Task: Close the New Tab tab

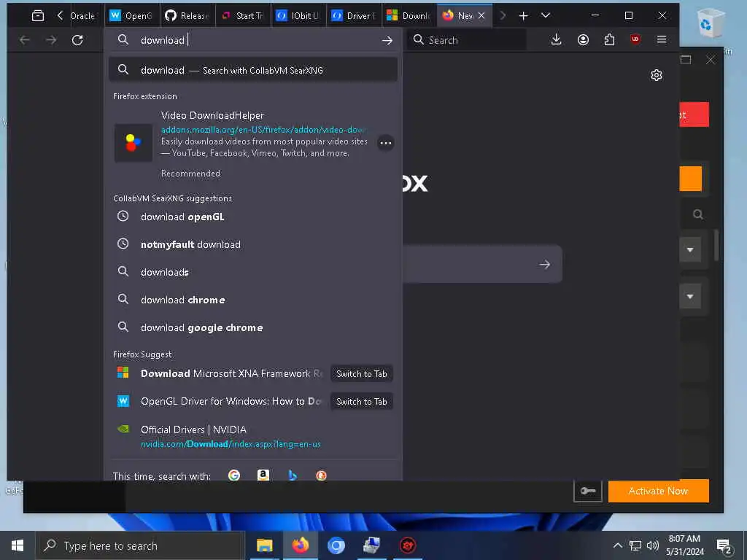Action: [x=481, y=16]
